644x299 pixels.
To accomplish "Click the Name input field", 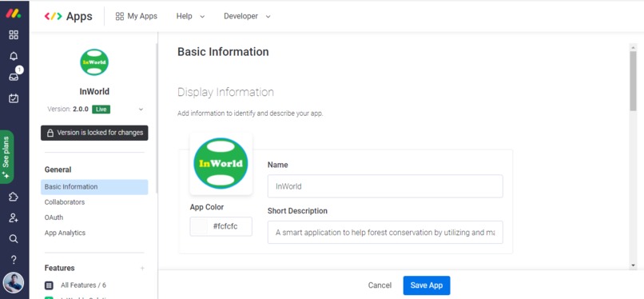I will [x=385, y=186].
